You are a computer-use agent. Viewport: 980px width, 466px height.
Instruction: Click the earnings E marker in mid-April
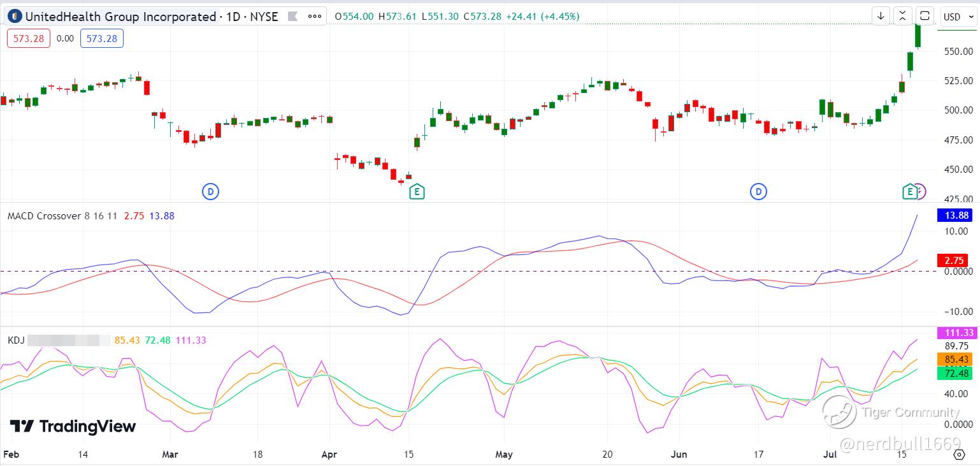pos(417,191)
